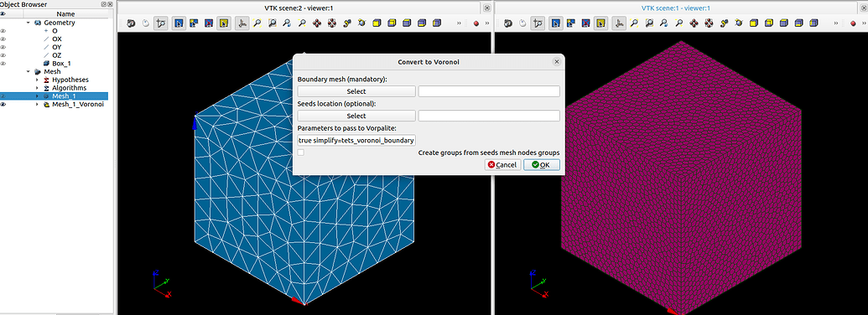Select Rotation tool in VTK scene:2 toolbar

point(361,23)
